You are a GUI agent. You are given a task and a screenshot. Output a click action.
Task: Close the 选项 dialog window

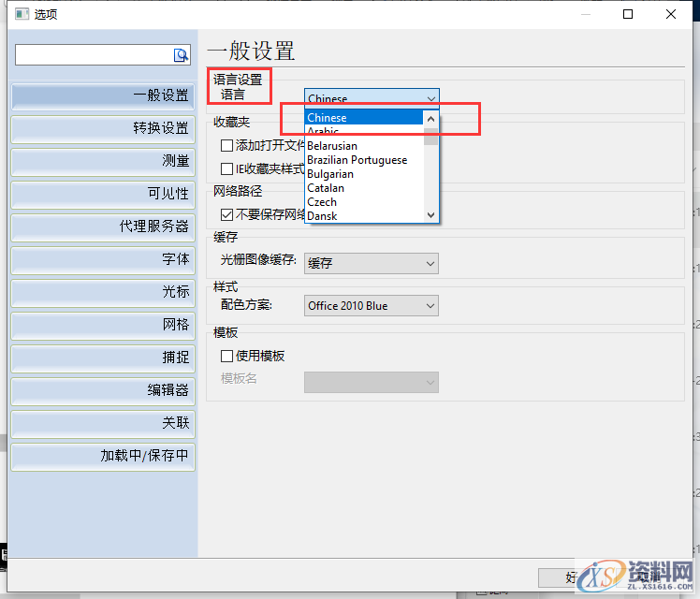coord(671,14)
